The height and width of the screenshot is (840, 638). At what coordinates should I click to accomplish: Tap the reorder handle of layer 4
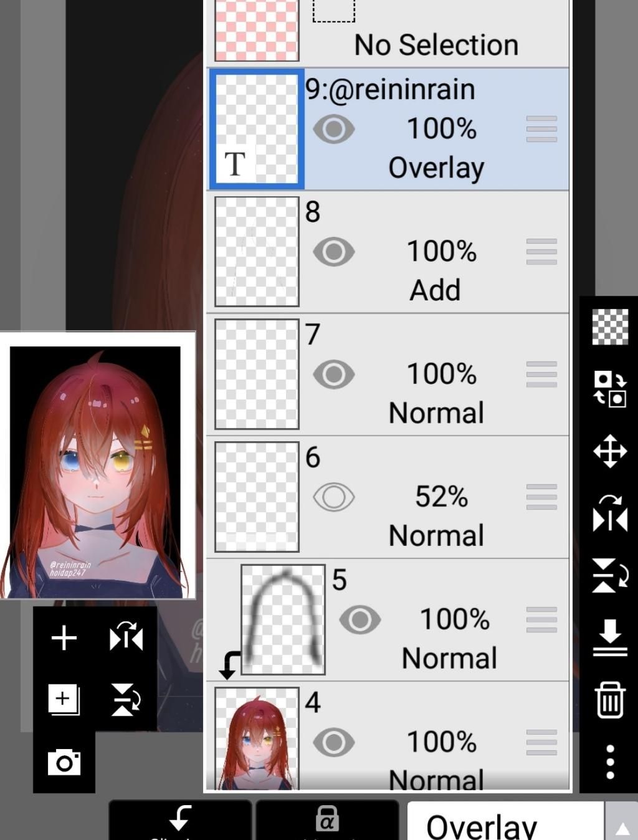[541, 742]
